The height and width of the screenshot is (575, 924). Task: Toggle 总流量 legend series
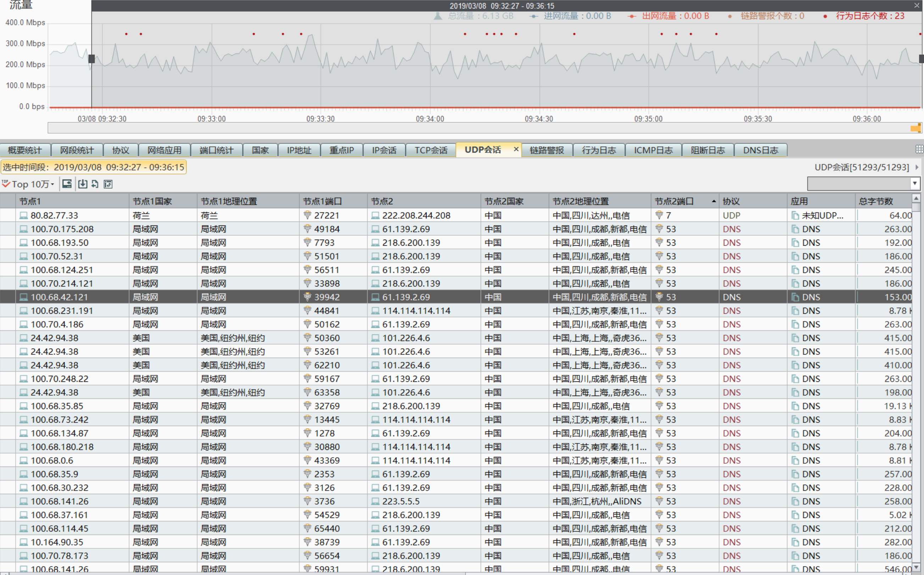(x=474, y=16)
